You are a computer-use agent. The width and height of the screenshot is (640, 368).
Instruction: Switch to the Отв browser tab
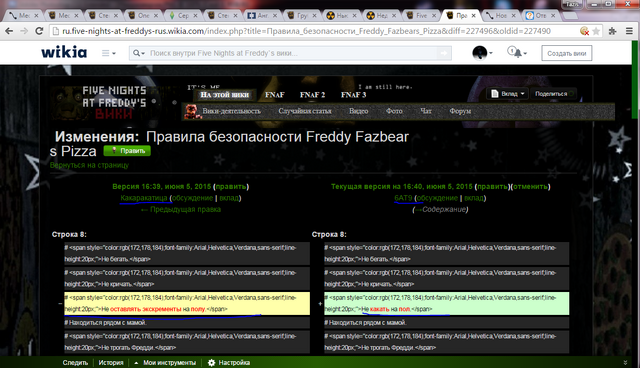(541, 16)
